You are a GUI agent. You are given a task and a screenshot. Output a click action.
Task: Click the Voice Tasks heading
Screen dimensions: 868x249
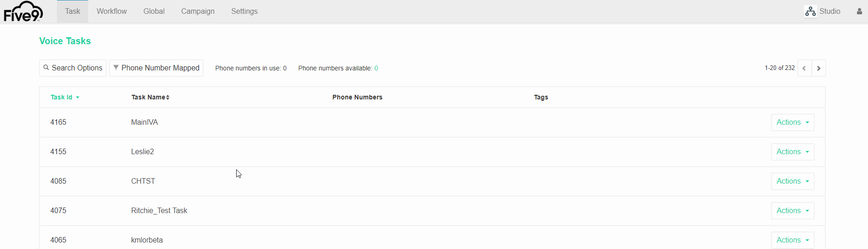click(65, 41)
